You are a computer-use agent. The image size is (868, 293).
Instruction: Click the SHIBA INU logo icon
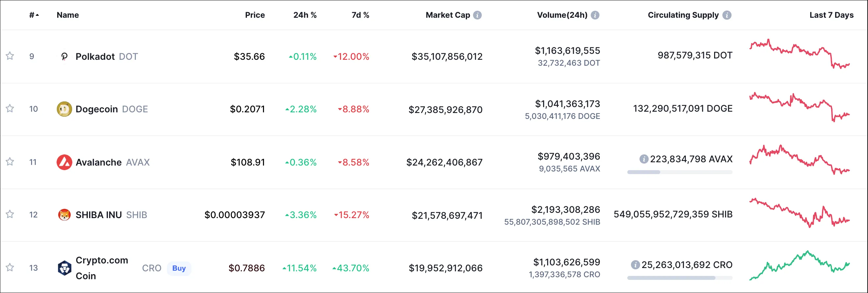click(64, 214)
